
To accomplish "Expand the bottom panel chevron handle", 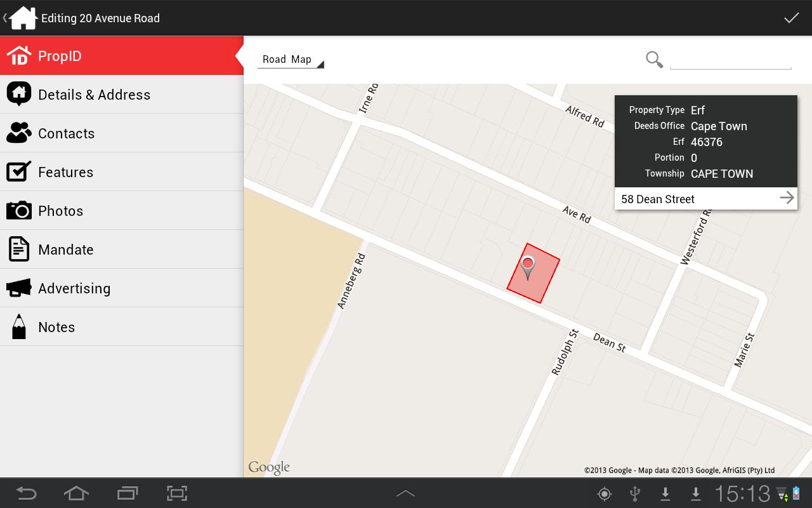I will point(406,493).
